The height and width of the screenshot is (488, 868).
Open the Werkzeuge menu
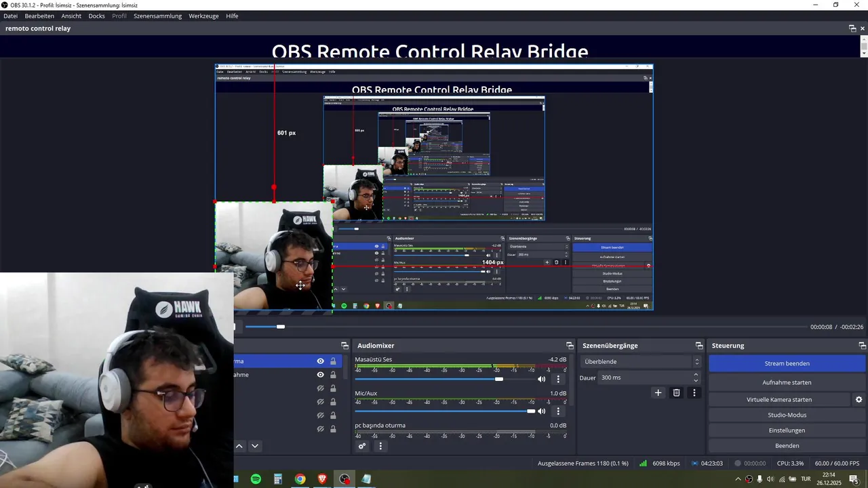203,16
